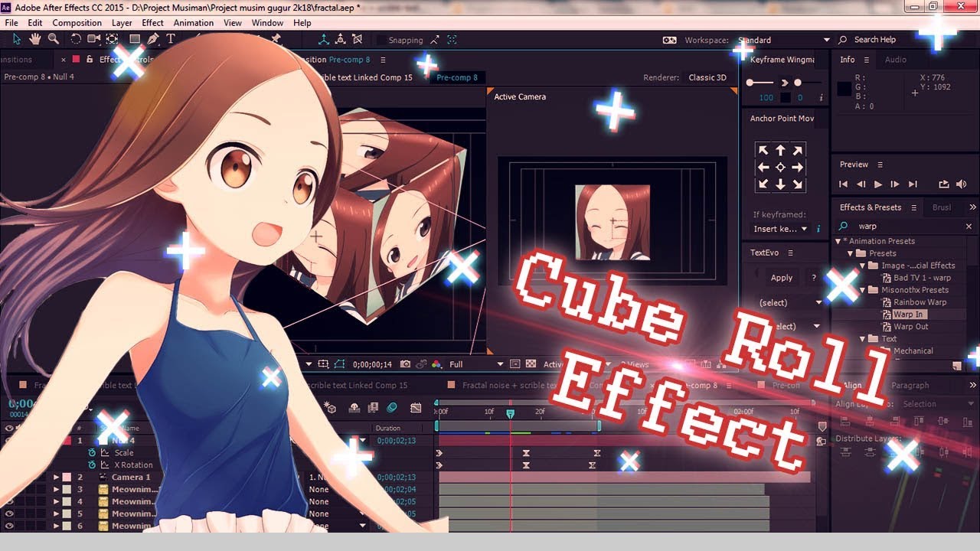Click the Keyframe Wingman info icon
The width and height of the screenshot is (980, 551).
click(822, 98)
